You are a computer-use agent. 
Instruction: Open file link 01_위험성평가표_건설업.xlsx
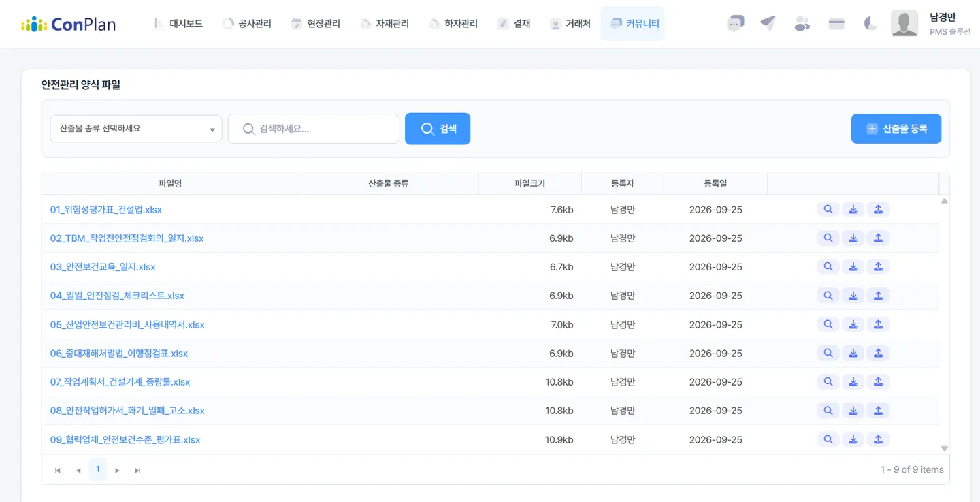(106, 210)
